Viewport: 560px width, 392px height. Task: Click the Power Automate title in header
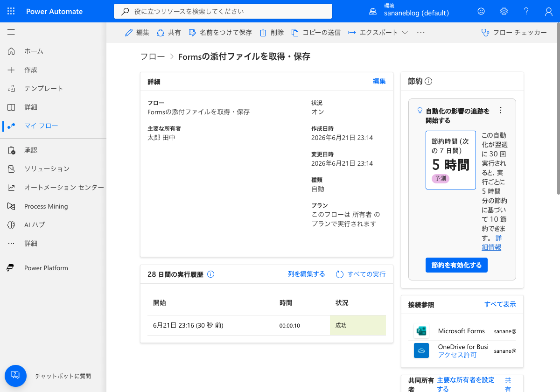coord(54,11)
